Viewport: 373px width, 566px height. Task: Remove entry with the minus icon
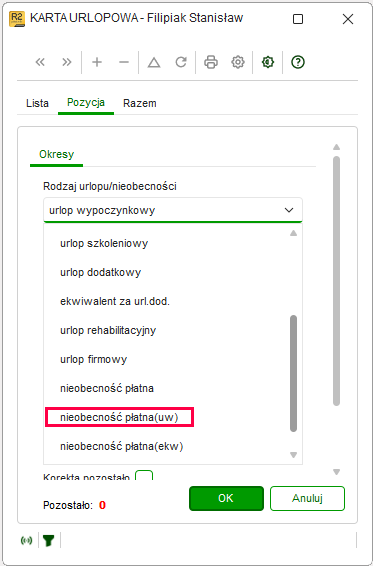click(x=124, y=62)
